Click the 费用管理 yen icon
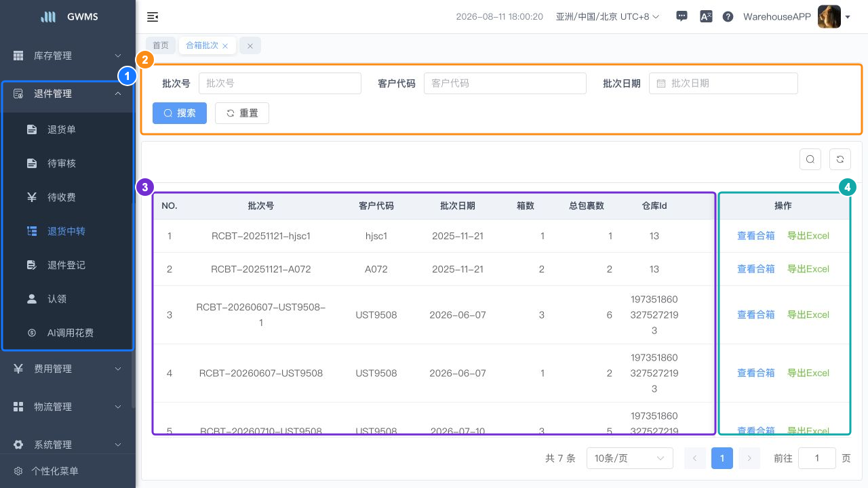The height and width of the screenshot is (488, 868). click(18, 369)
